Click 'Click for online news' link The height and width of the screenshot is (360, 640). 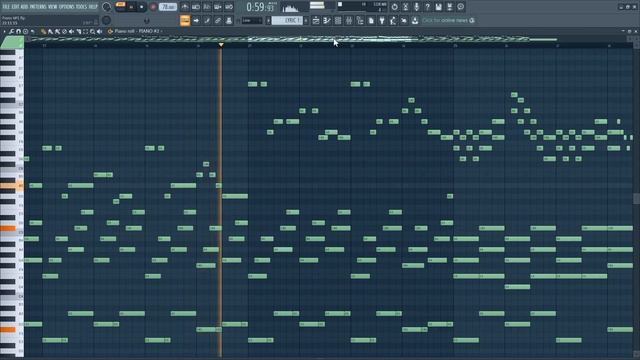(x=445, y=20)
